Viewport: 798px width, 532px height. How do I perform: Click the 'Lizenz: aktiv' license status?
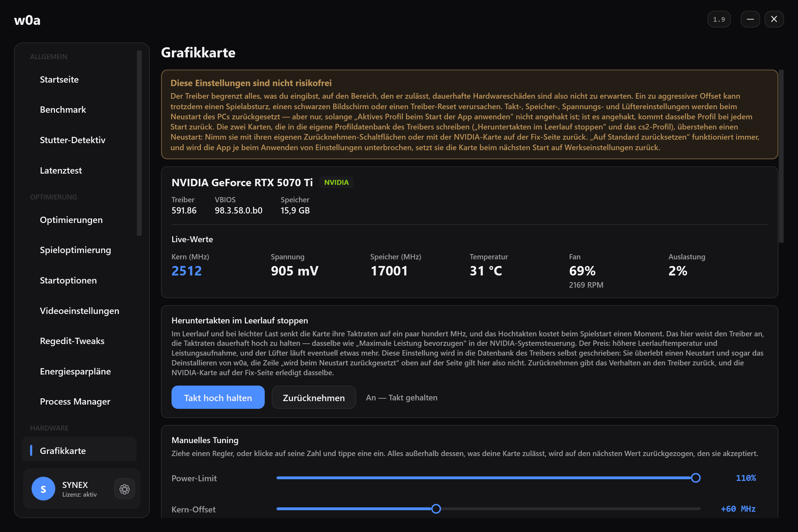pyautogui.click(x=79, y=495)
